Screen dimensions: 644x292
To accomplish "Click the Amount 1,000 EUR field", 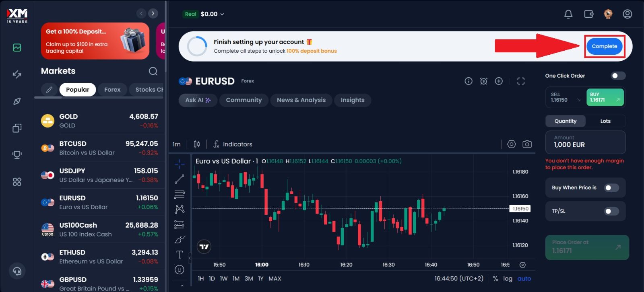I will click(x=585, y=142).
